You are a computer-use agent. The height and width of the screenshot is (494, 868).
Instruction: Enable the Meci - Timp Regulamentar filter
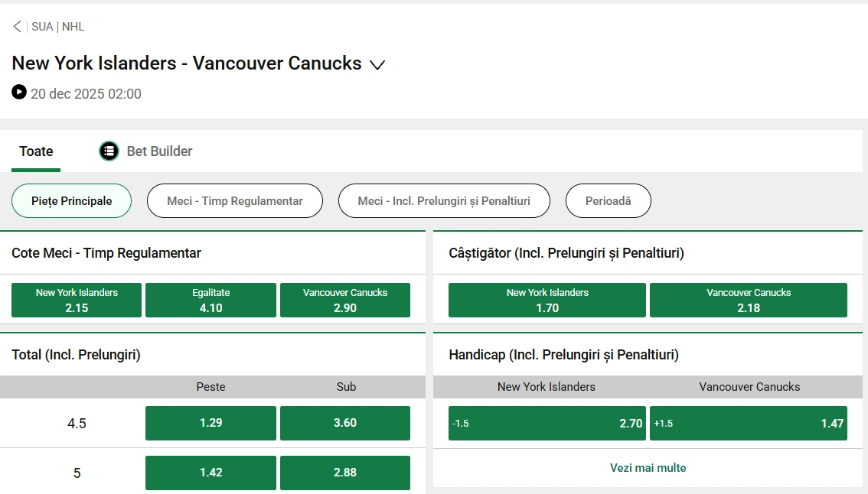[x=234, y=200]
